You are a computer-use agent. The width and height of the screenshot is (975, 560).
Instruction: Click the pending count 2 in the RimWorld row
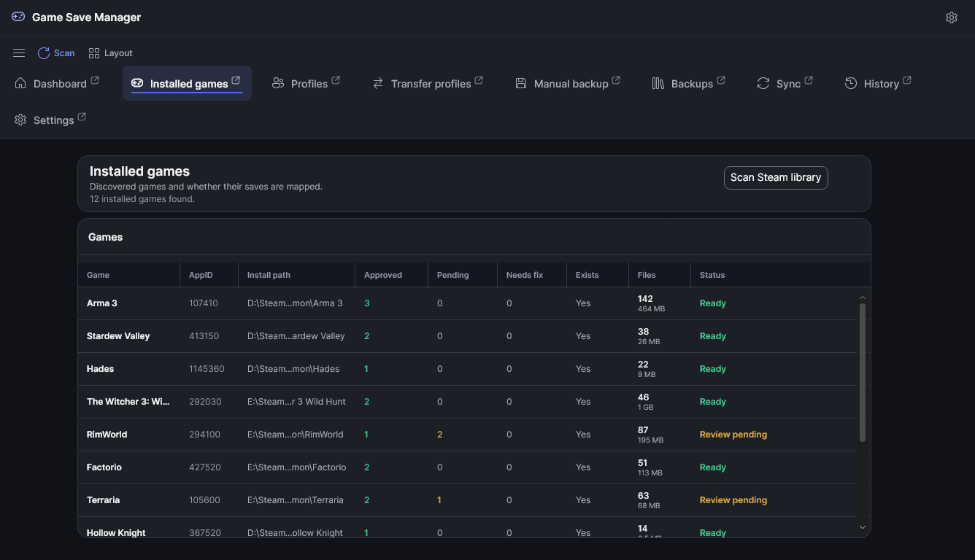(x=440, y=435)
